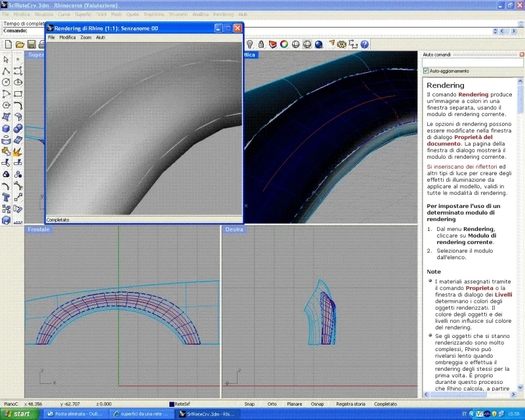Click the puzzle piece join tool
525x420 pixels.
pyautogui.click(x=6, y=152)
